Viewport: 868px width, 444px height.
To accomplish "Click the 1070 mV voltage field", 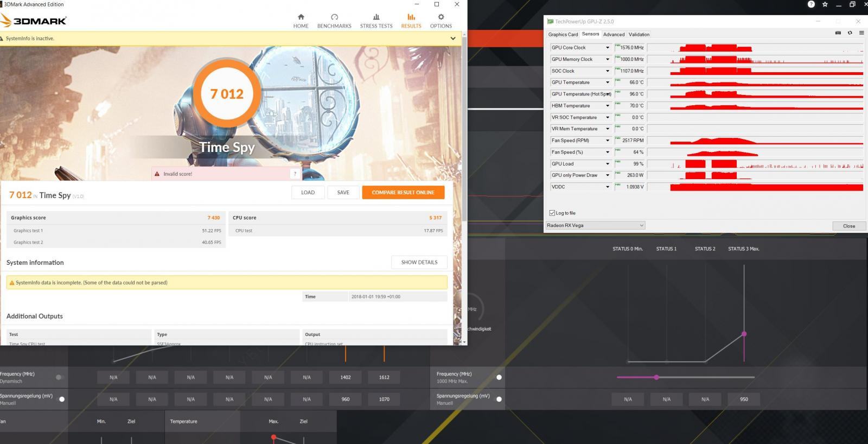I will (384, 399).
